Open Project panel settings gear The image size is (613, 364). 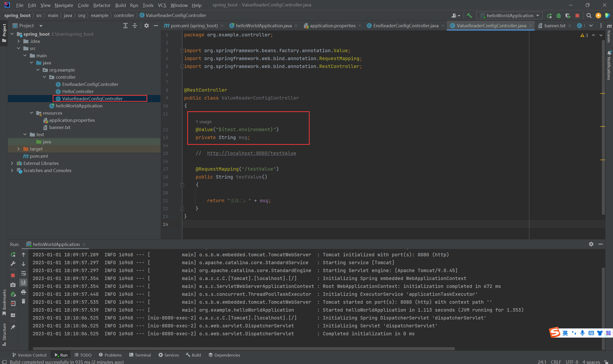pos(147,26)
